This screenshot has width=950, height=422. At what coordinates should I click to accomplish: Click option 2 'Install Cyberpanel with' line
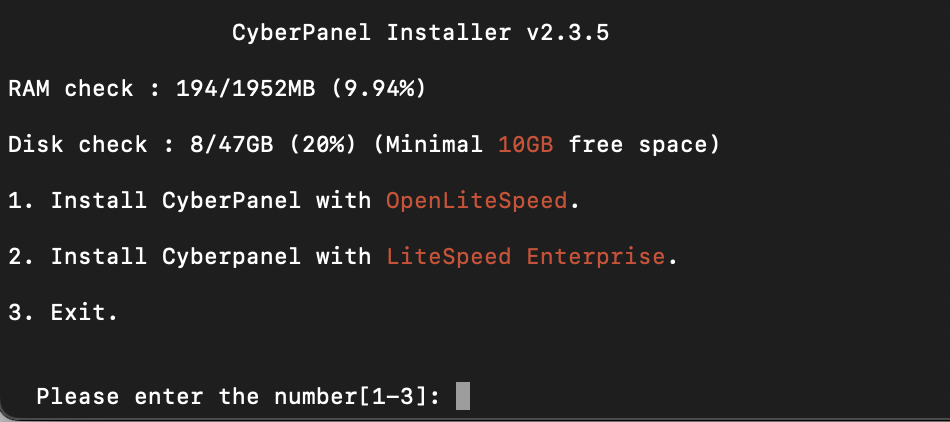(342, 257)
